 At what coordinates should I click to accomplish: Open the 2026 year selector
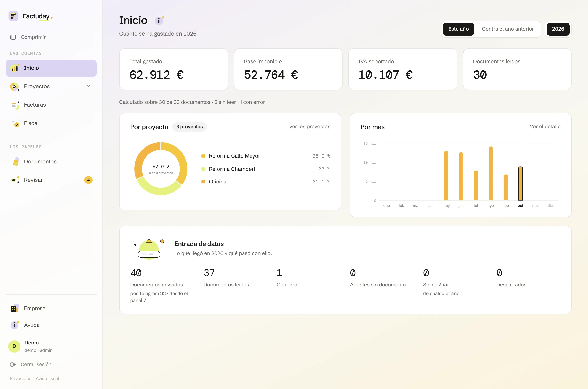[558, 29]
